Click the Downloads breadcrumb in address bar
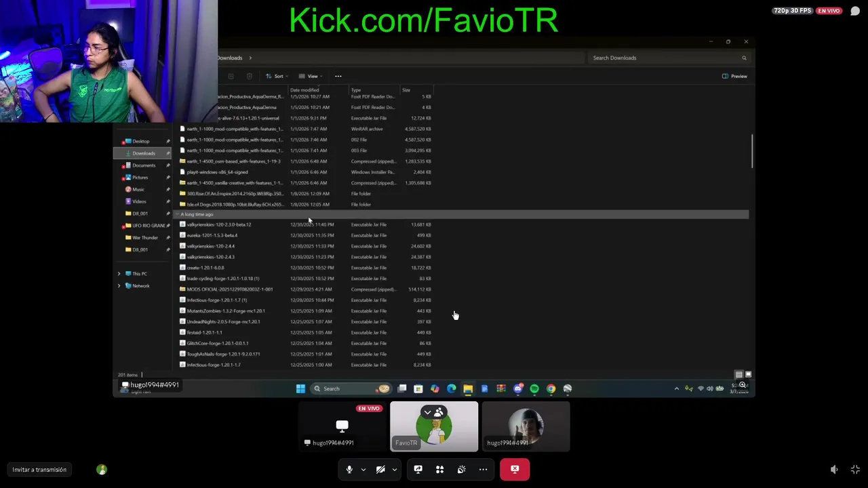This screenshot has height=488, width=868. coord(230,58)
